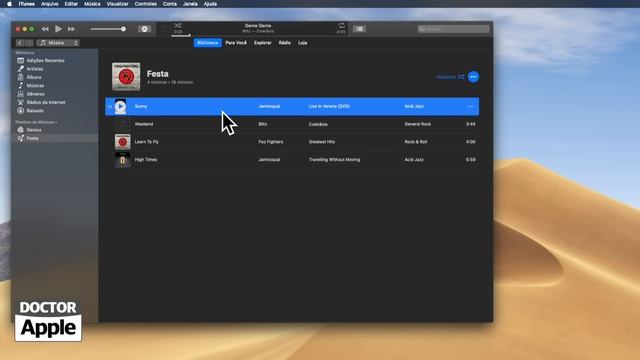Click the album Travelling Without Moving

(334, 160)
